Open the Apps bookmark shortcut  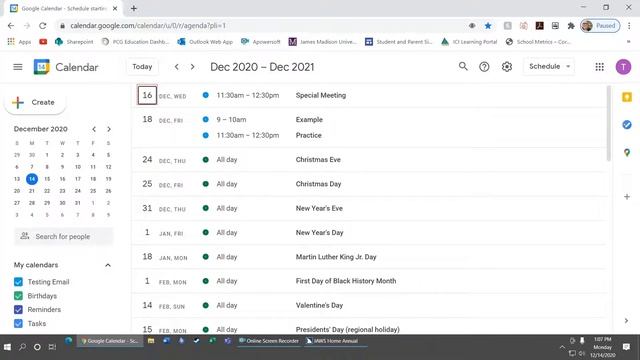coord(19,42)
